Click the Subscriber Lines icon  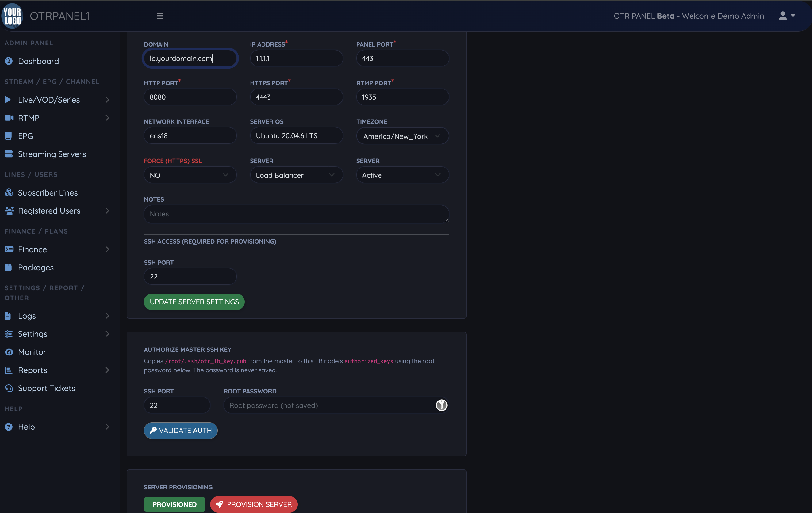(9, 192)
